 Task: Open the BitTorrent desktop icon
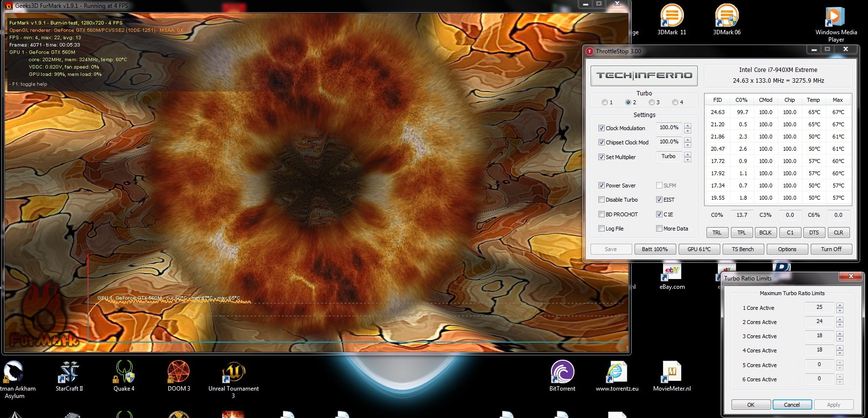(x=562, y=376)
